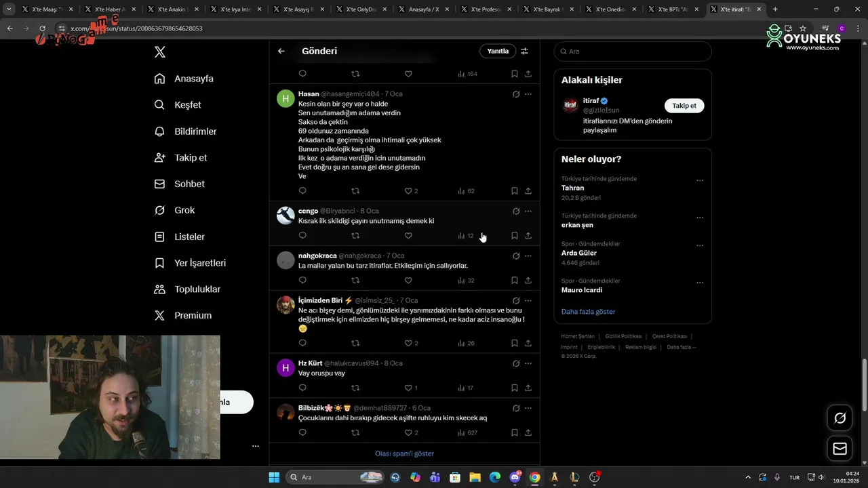Open Premium in sidebar
Viewport: 868px width, 488px height.
click(x=183, y=316)
